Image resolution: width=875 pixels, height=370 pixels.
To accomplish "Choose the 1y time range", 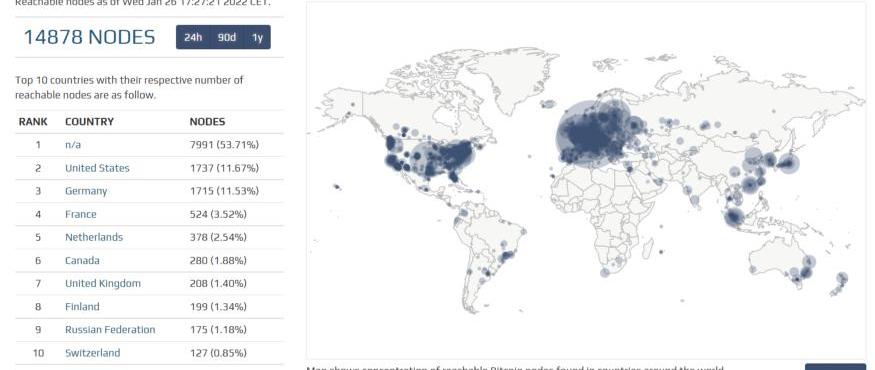I will [x=257, y=37].
